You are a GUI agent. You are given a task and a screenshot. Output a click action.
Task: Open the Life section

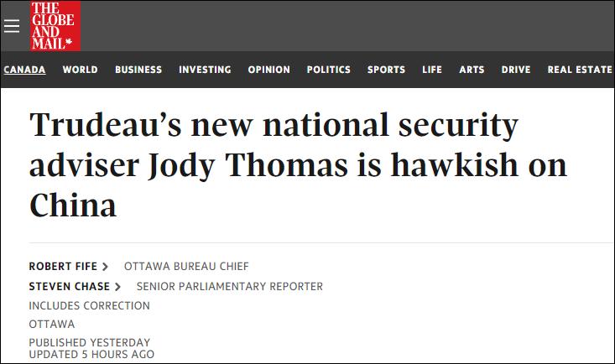(432, 70)
